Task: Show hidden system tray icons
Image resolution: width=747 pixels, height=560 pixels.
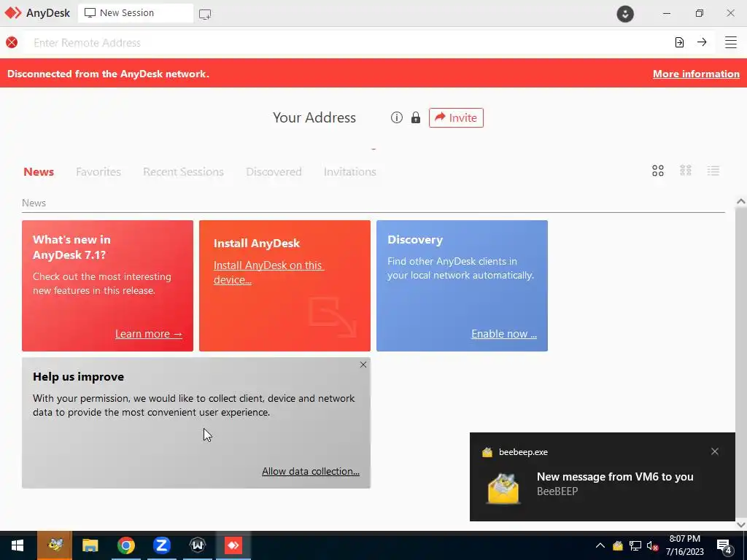Action: pos(600,545)
